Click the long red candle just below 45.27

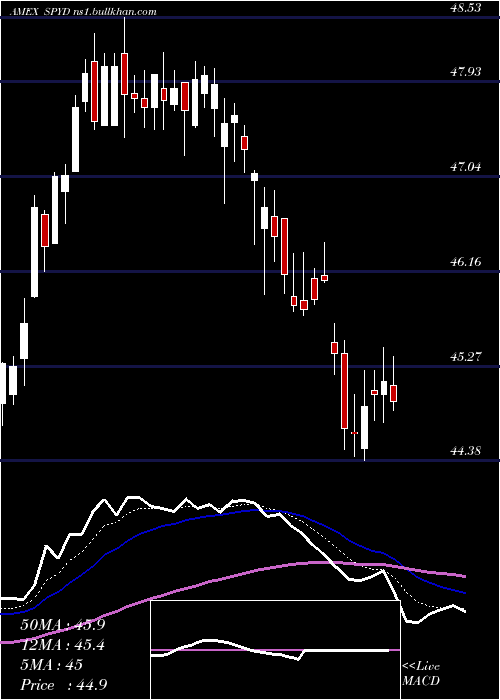click(x=344, y=391)
